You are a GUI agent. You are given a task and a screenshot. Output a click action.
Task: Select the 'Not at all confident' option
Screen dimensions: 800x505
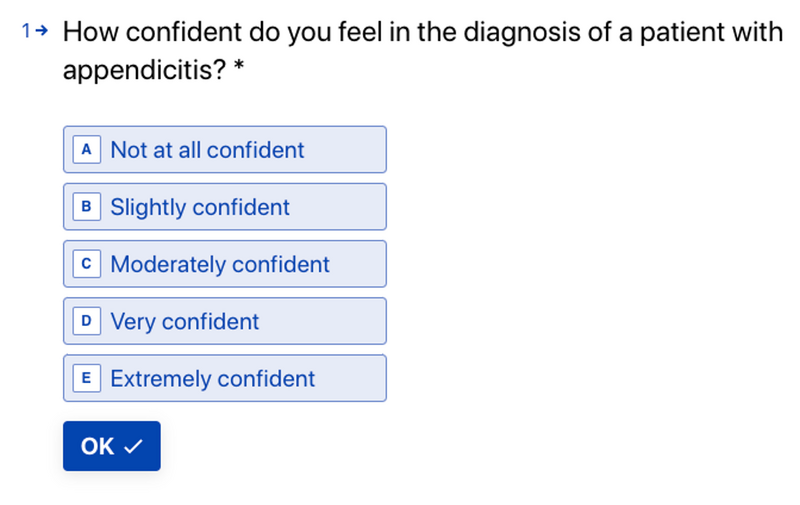click(225, 149)
